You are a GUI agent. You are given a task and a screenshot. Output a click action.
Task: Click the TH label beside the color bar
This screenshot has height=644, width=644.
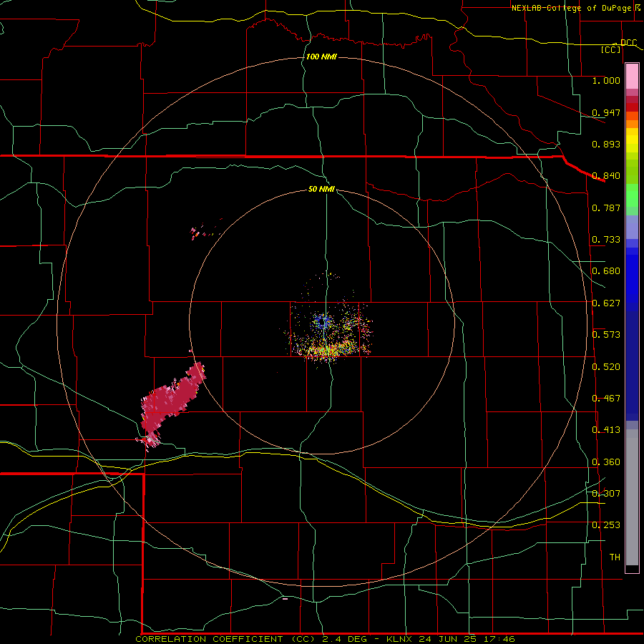[615, 557]
